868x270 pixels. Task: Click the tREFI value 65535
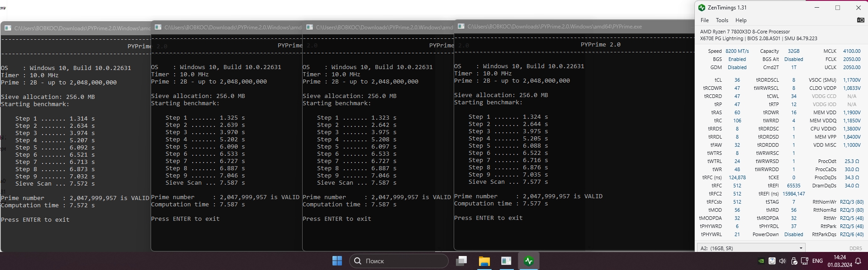pos(793,186)
